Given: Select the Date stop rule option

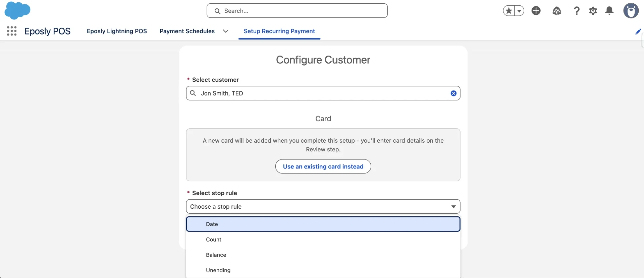Looking at the screenshot, I should [323, 224].
